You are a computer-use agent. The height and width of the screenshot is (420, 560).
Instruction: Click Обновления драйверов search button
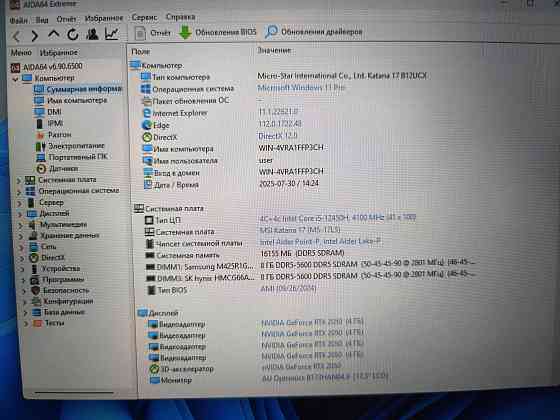click(314, 32)
